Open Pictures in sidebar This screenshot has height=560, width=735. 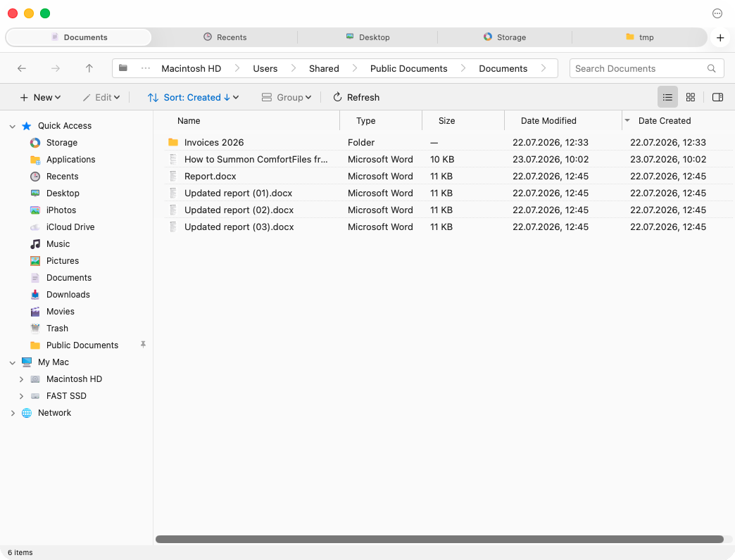click(x=63, y=260)
